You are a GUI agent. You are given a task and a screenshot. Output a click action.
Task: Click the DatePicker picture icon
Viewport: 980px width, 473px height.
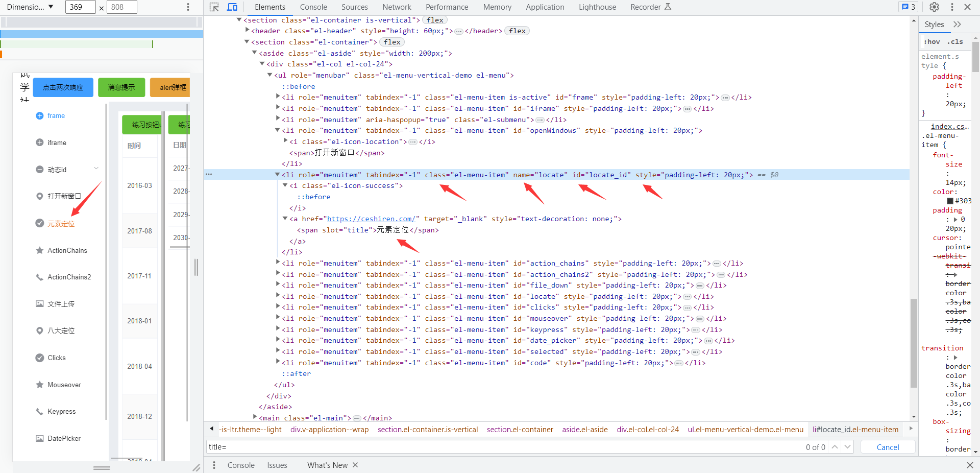coord(39,438)
